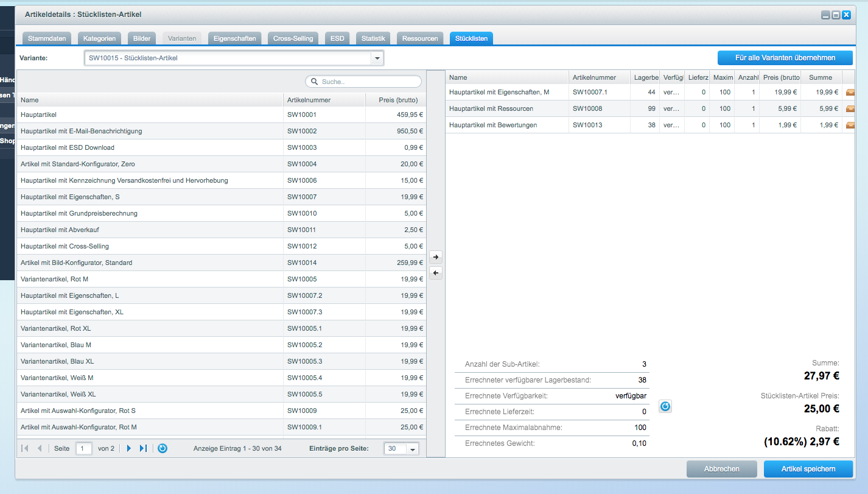Click article number SW10006 in left list
868x494 pixels.
[302, 180]
